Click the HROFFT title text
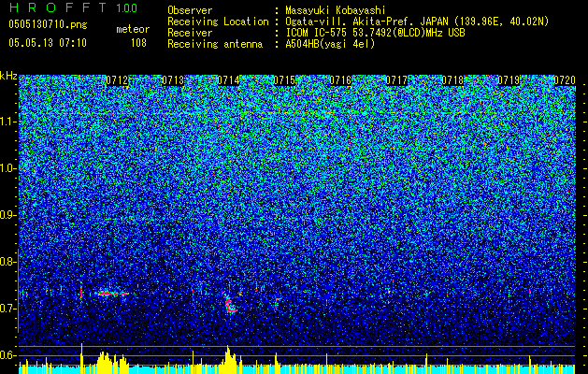The image size is (588, 374). 58,7
